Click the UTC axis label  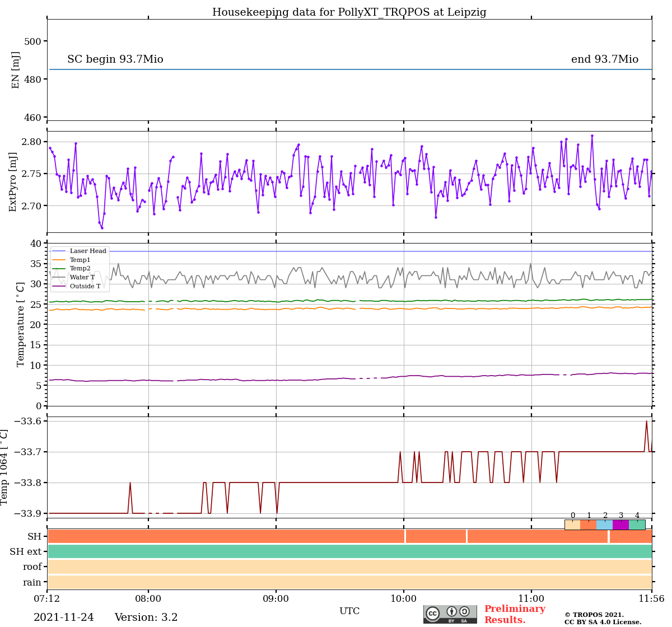[349, 611]
